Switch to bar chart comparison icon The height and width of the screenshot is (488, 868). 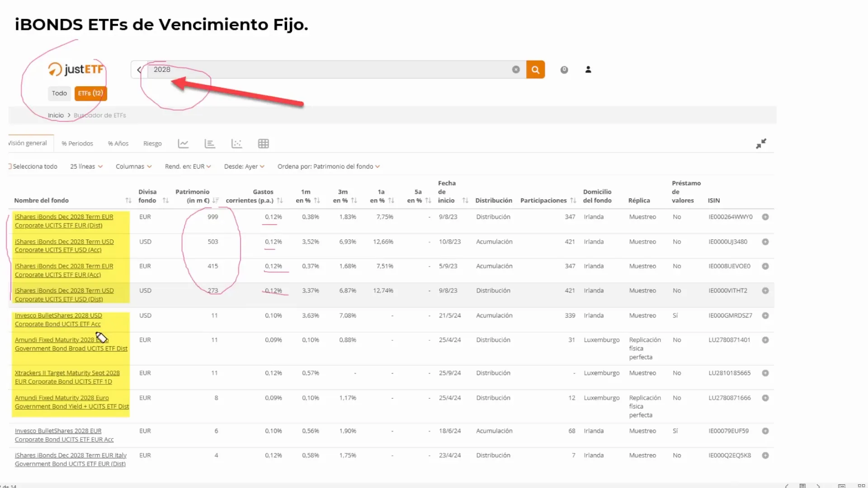210,144
